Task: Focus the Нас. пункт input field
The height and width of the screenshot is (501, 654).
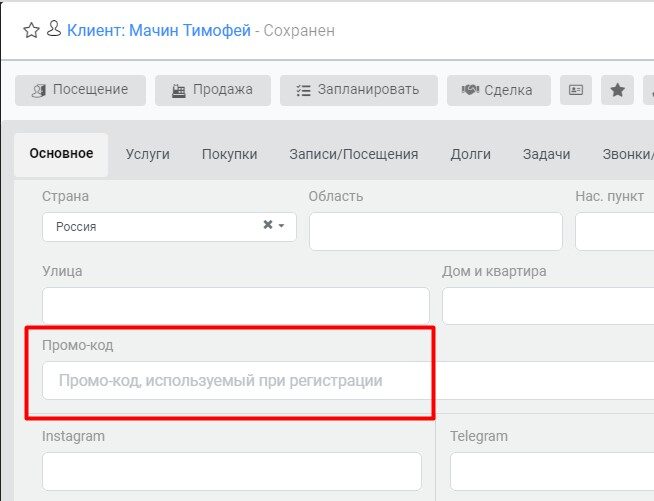Action: click(x=615, y=232)
